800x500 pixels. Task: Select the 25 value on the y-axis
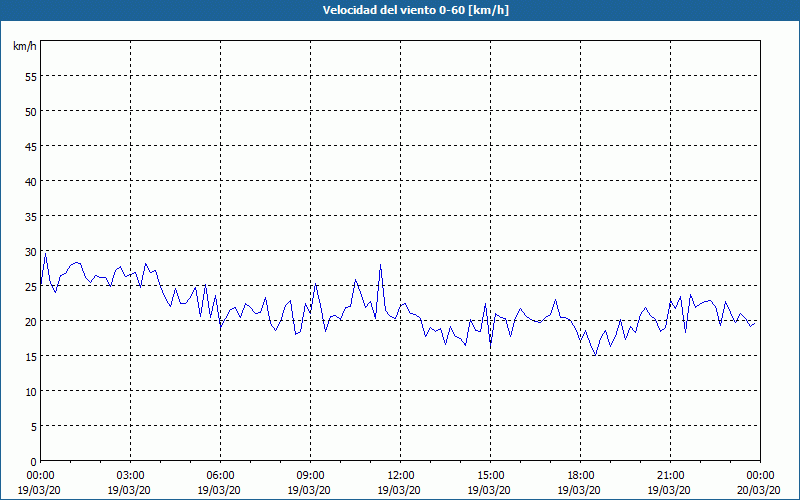[31, 286]
